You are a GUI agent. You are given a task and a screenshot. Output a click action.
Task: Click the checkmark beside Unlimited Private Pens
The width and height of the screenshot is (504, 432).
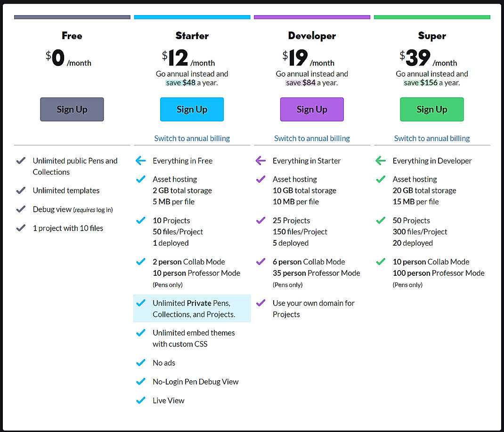pyautogui.click(x=141, y=303)
